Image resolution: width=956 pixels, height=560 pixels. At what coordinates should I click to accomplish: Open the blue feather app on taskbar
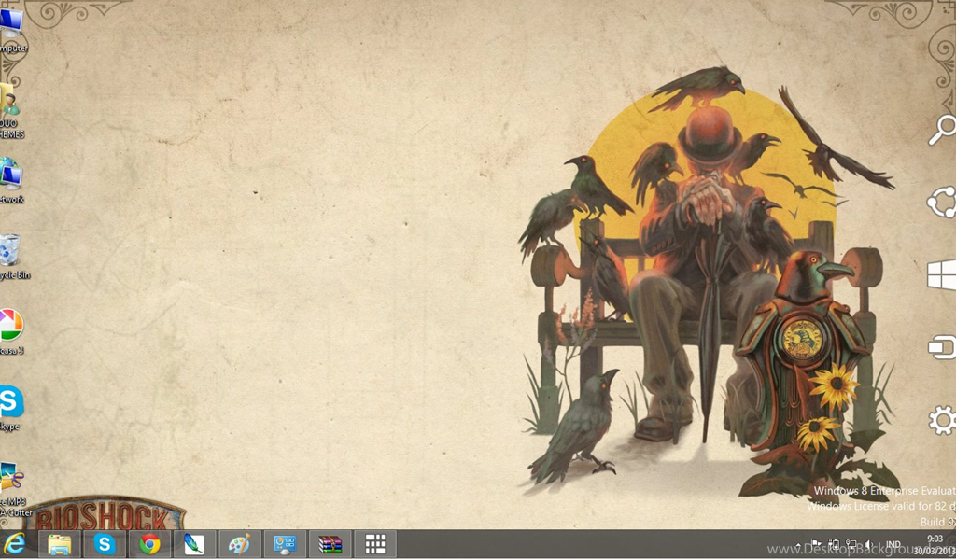194,543
